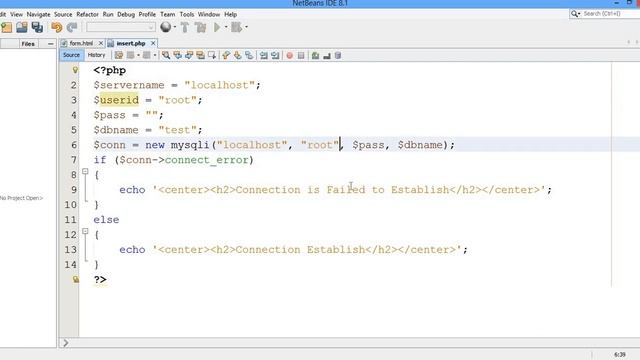Start macro recording with the red circle

pos(289,55)
